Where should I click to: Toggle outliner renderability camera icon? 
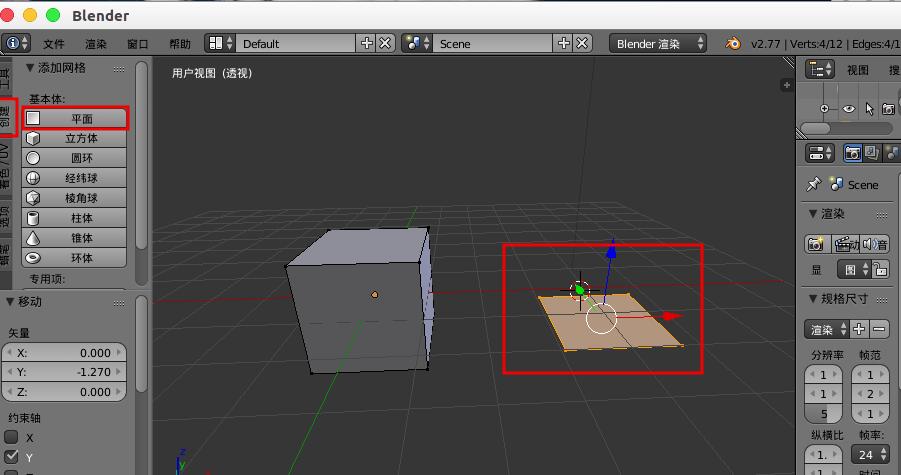click(888, 109)
